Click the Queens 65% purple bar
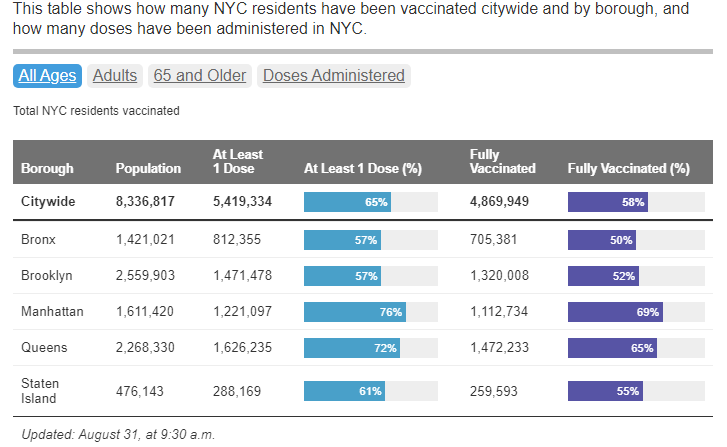 pyautogui.click(x=612, y=348)
